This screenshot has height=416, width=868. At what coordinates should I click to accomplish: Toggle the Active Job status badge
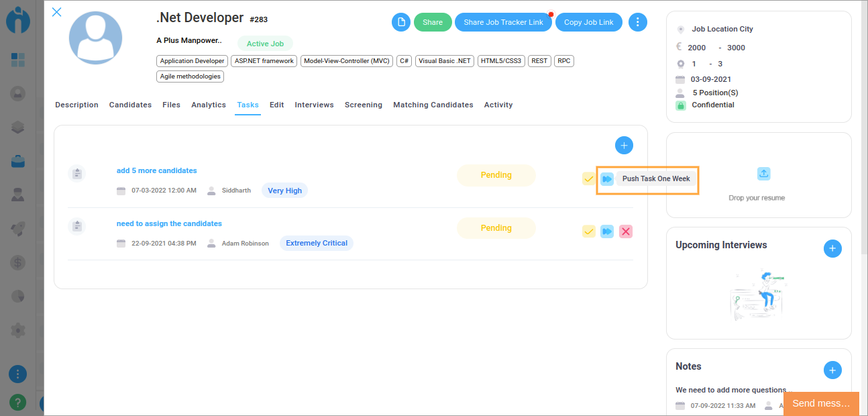click(265, 44)
